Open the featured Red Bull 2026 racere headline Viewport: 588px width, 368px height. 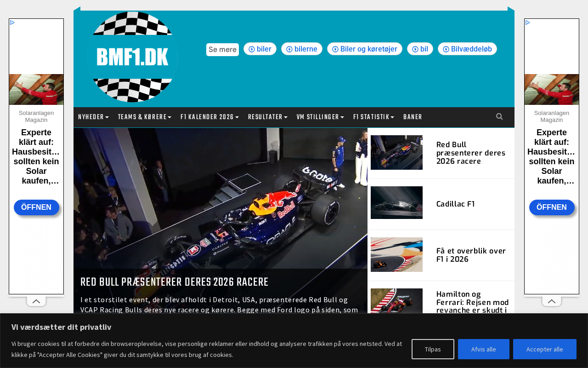(x=174, y=282)
